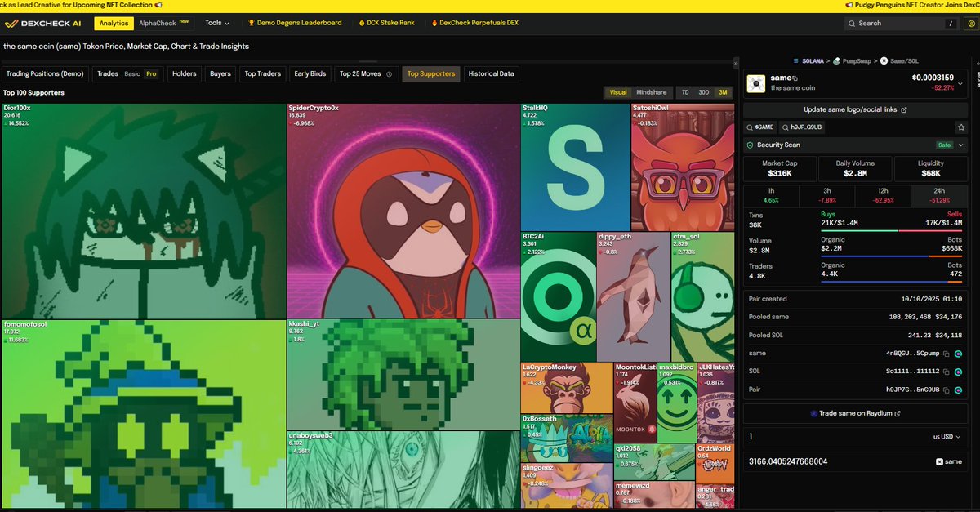This screenshot has width=980, height=512.
Task: Open the SatoshiOwl supporter tile
Action: tap(683, 167)
